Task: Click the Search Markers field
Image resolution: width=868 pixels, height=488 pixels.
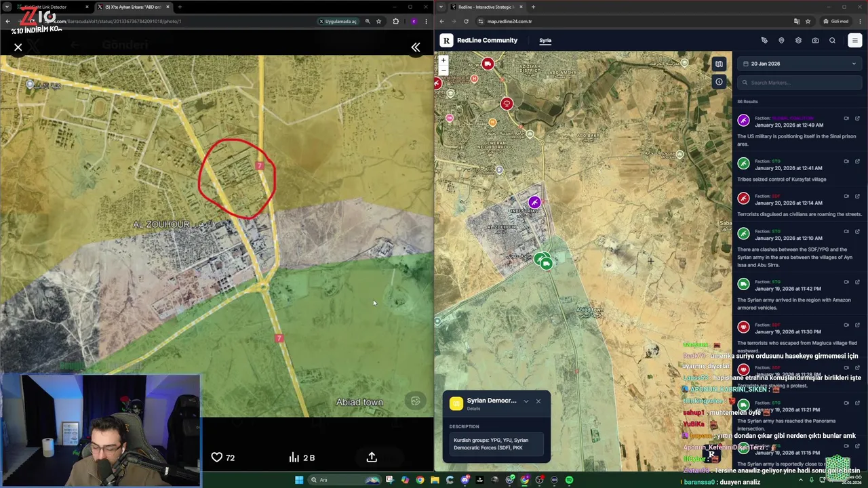Action: click(800, 83)
